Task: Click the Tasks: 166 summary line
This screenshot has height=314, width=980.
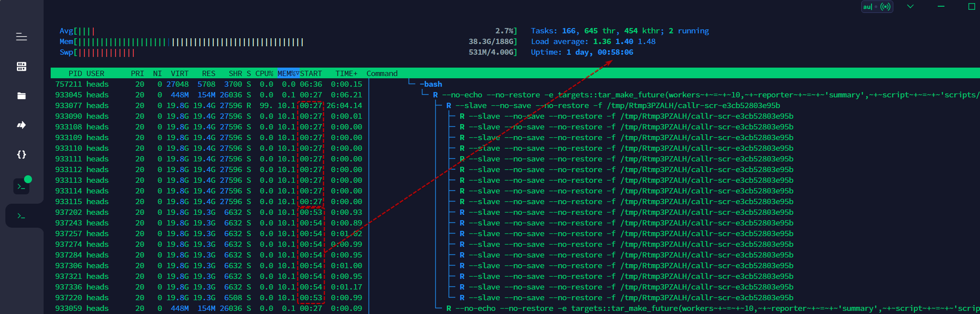Action: tap(620, 31)
